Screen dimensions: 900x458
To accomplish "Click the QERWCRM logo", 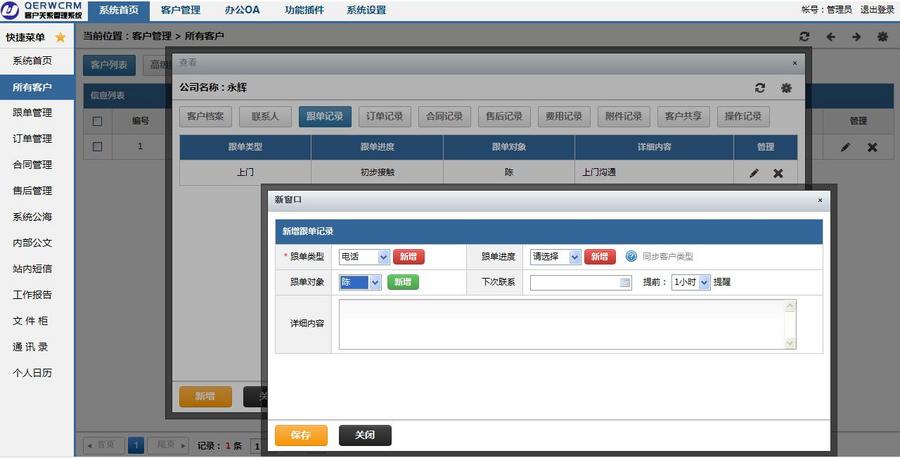I will tap(42, 10).
